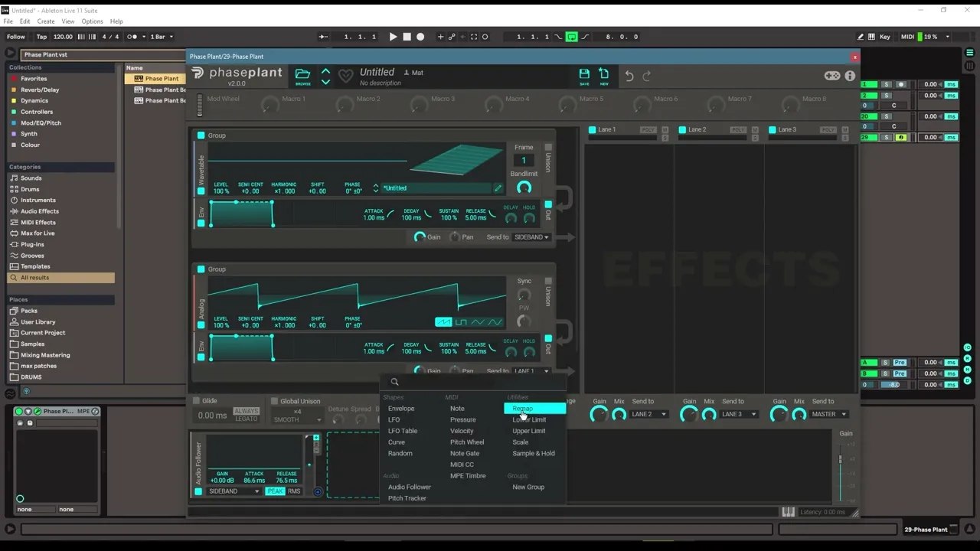
Task: Click Ableton record button
Action: click(x=420, y=37)
